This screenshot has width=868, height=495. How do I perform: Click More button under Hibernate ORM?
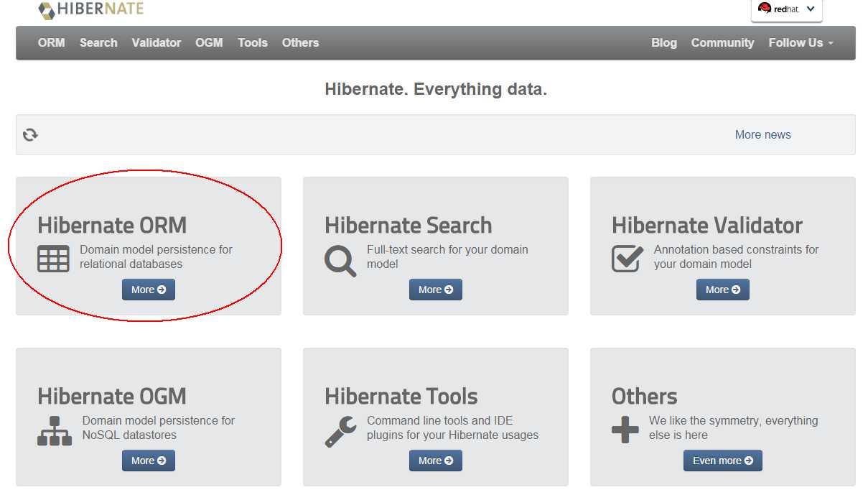click(149, 290)
